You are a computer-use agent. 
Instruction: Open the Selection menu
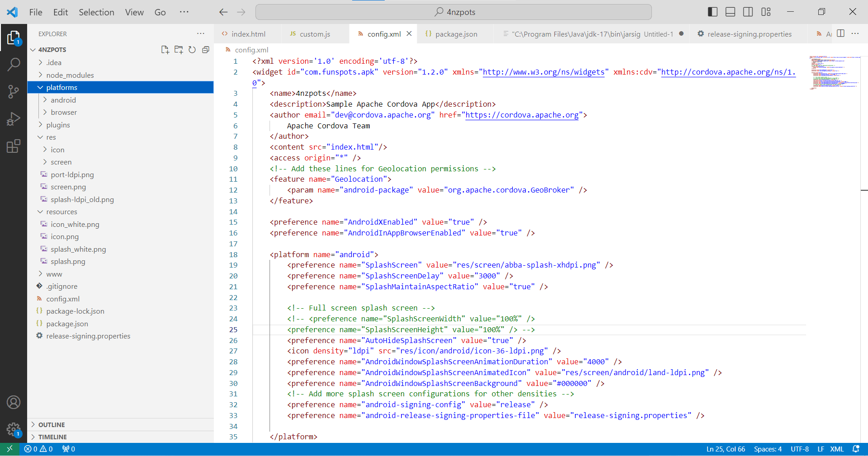(96, 12)
